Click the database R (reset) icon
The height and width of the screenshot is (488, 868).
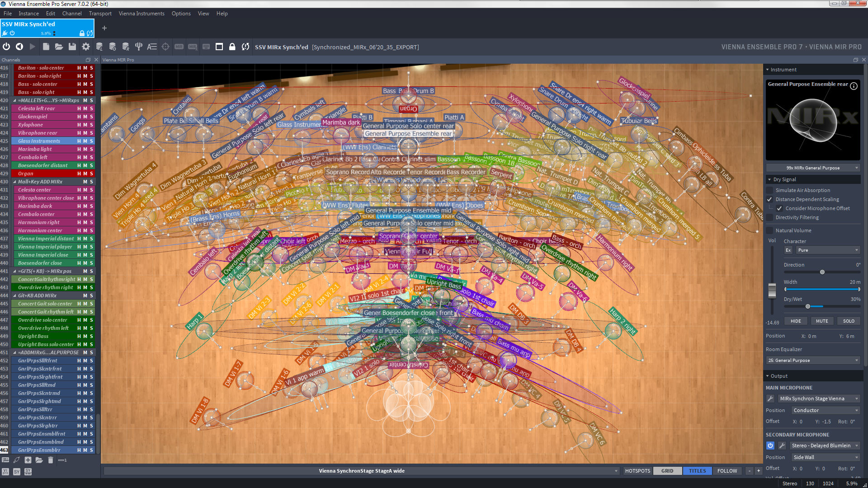pos(126,47)
